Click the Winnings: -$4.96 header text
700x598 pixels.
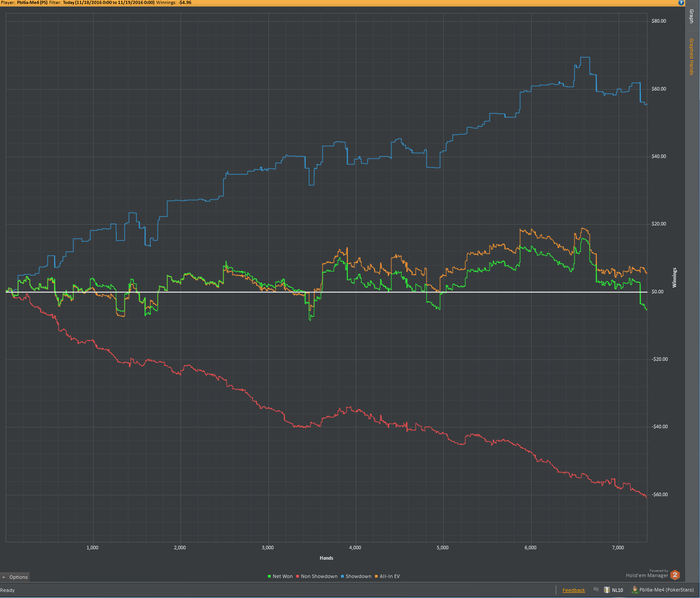pyautogui.click(x=174, y=3)
